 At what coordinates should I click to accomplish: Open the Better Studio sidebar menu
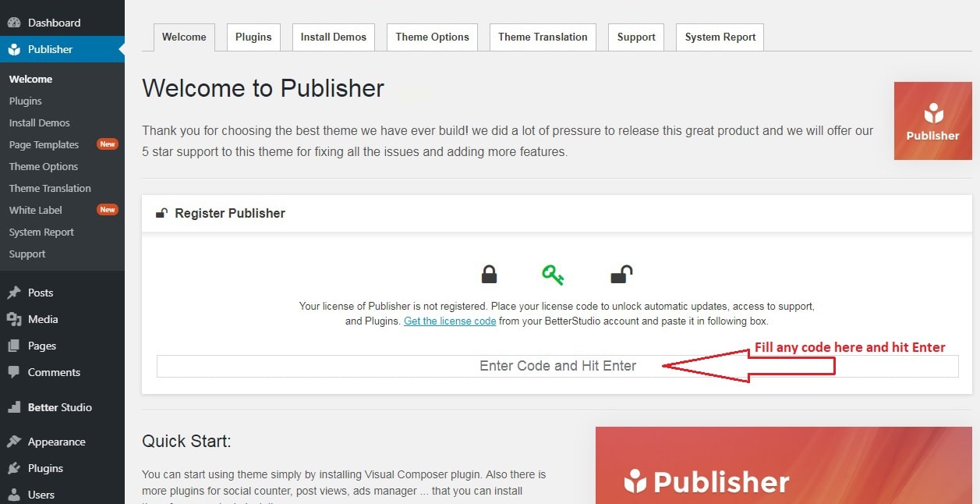pyautogui.click(x=59, y=407)
